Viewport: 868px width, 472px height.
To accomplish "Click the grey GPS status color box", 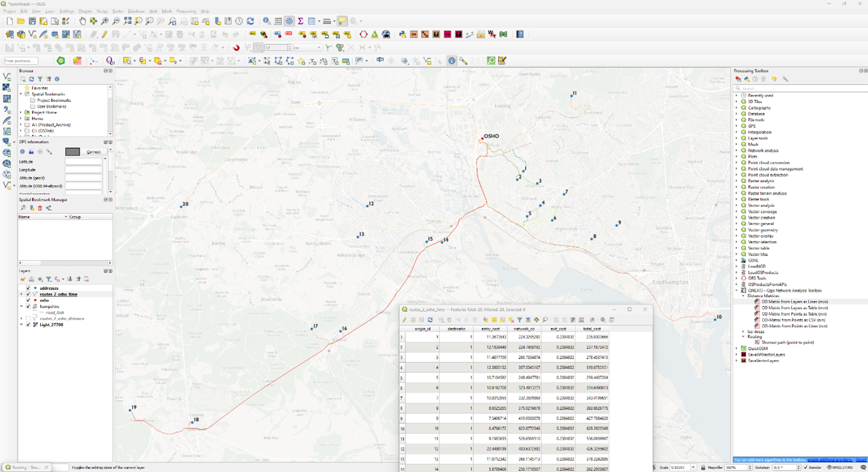I will pyautogui.click(x=72, y=152).
